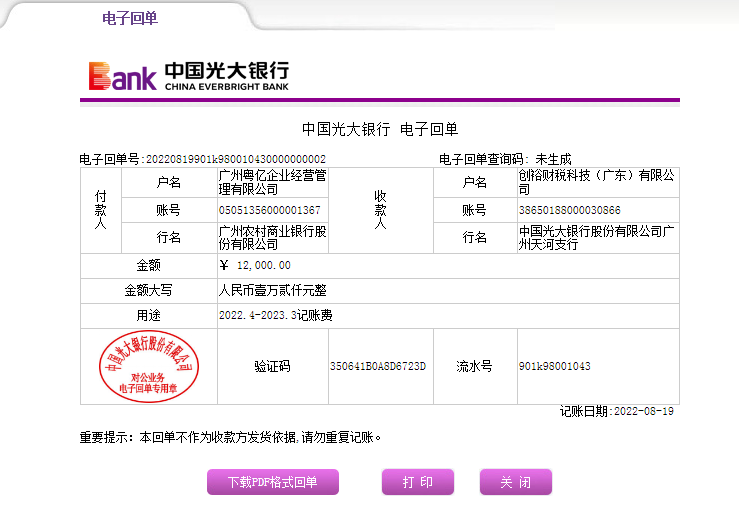Click the 关闭 button
Screen dimensions: 739x516
(x=516, y=482)
